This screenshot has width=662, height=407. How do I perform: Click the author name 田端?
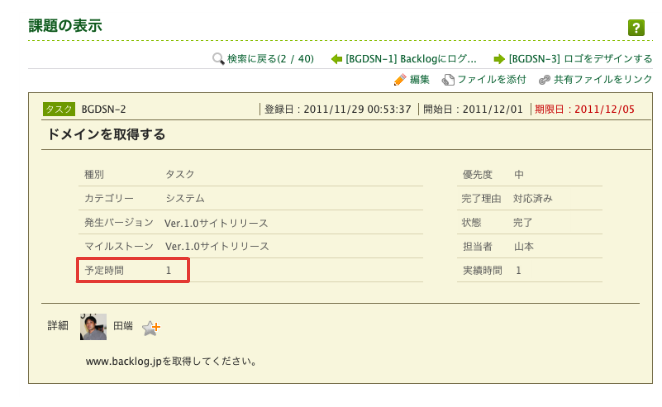(123, 326)
